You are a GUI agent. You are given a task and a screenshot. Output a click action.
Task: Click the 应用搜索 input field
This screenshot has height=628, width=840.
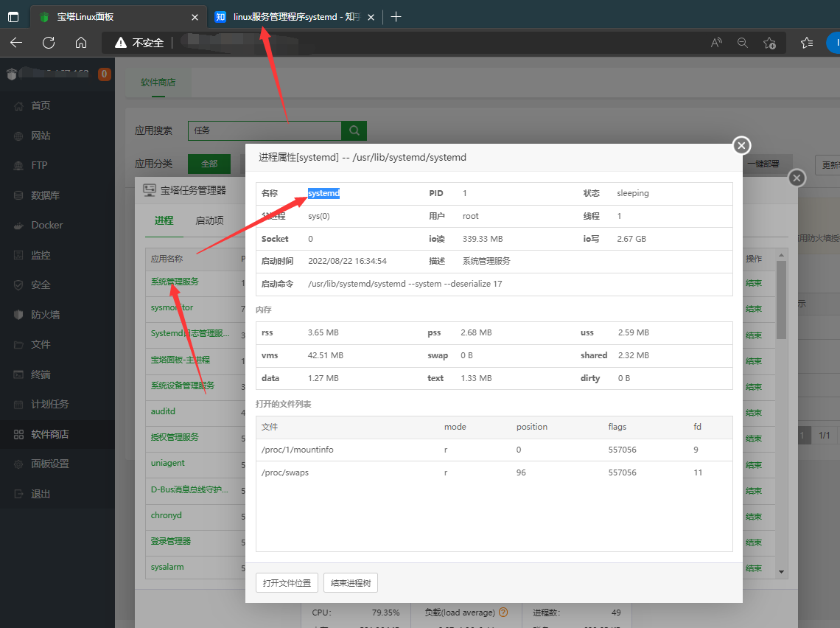[x=265, y=130]
